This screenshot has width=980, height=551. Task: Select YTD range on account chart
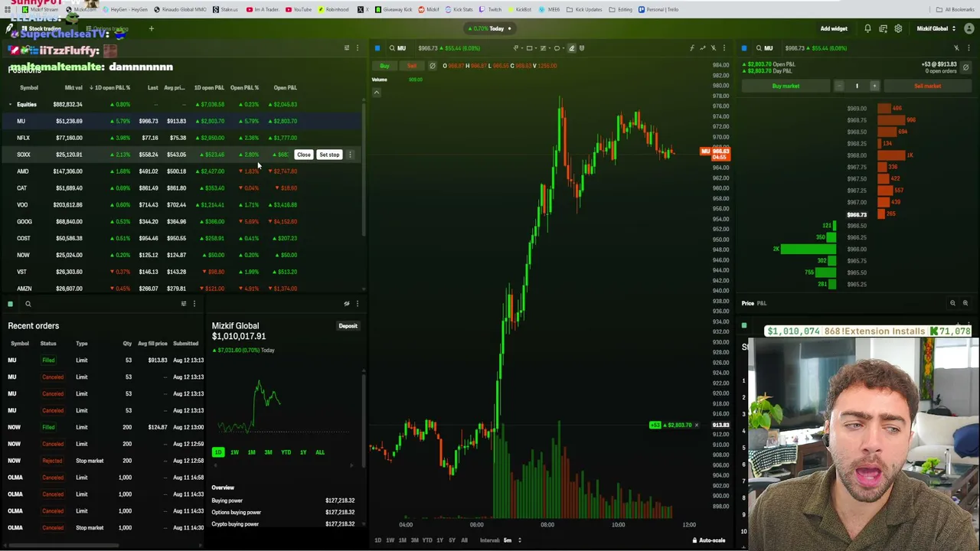tap(286, 452)
